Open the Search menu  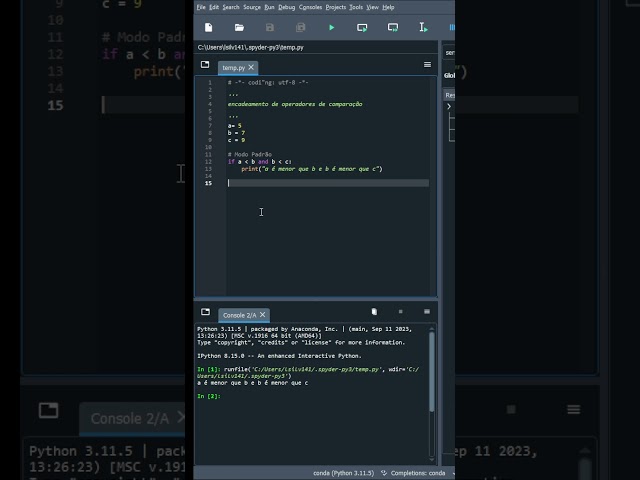tap(231, 7)
